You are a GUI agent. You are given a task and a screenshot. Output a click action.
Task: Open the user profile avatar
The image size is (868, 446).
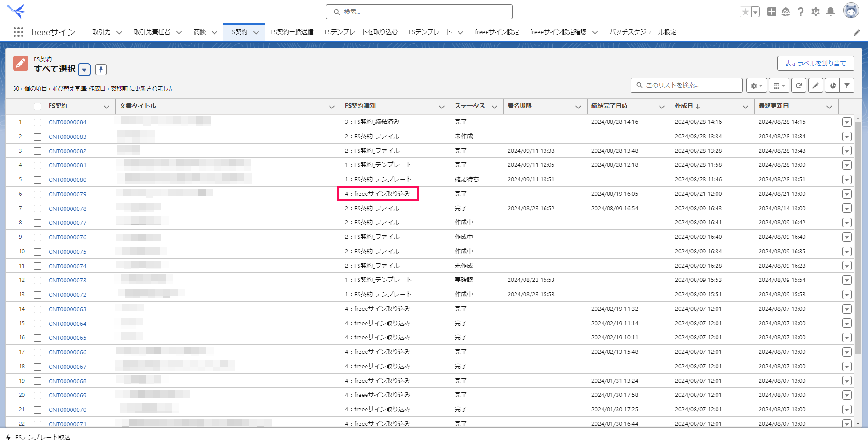pos(851,10)
